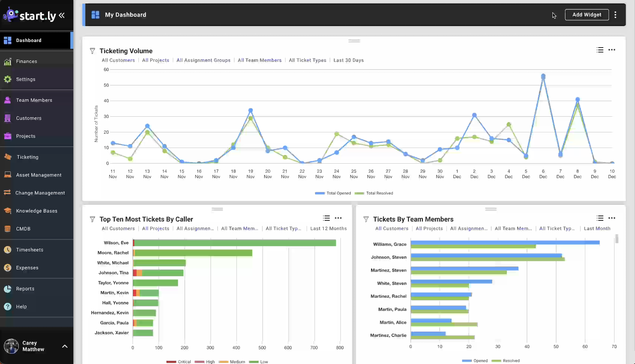
Task: Expand the Carey Matthew user menu
Action: click(x=65, y=346)
